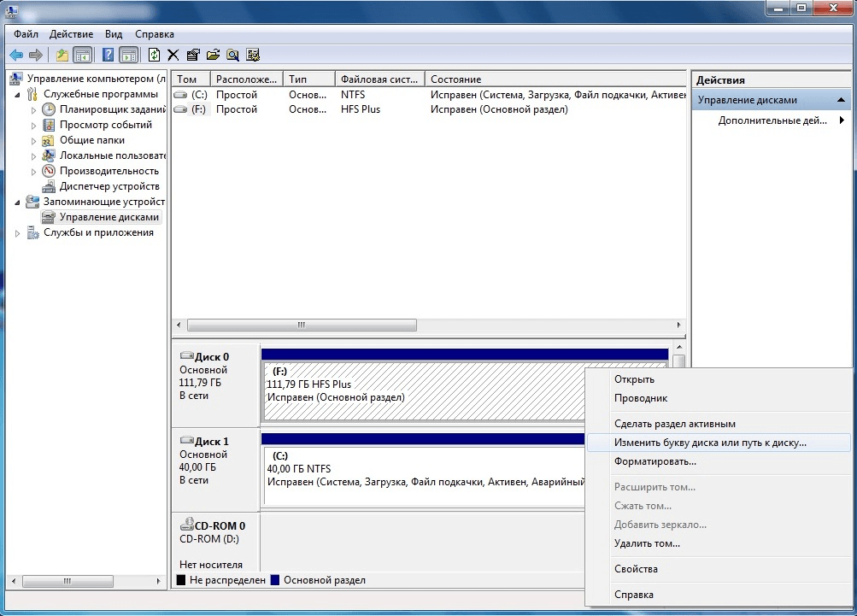857x616 pixels.
Task: Select Форматировать in context menu
Action: pyautogui.click(x=654, y=462)
